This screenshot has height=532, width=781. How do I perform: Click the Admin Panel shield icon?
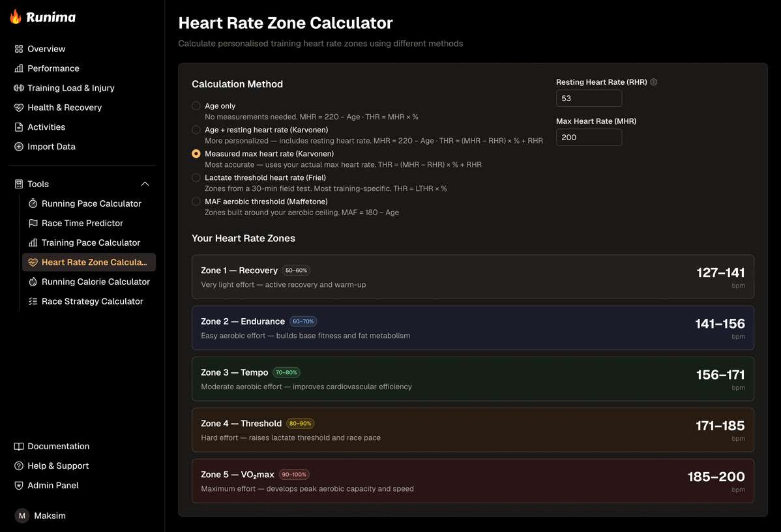point(19,485)
